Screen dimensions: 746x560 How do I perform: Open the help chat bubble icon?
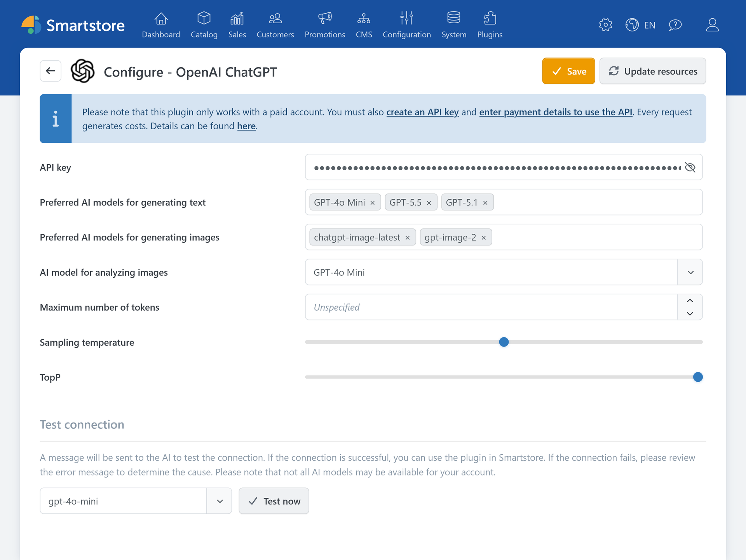(675, 25)
